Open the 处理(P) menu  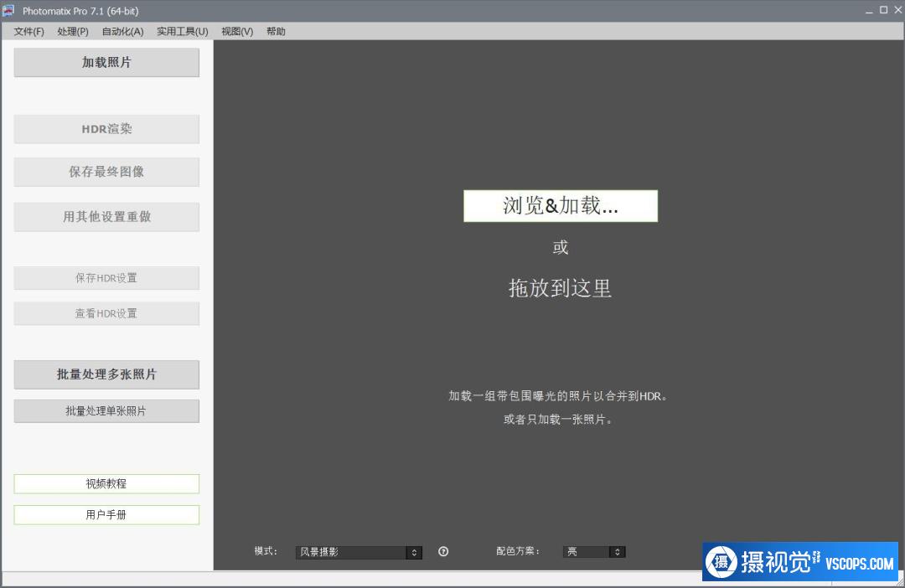coord(73,31)
